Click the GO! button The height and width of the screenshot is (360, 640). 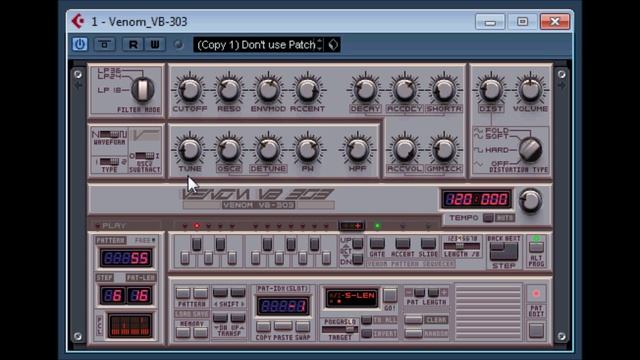pos(390,295)
